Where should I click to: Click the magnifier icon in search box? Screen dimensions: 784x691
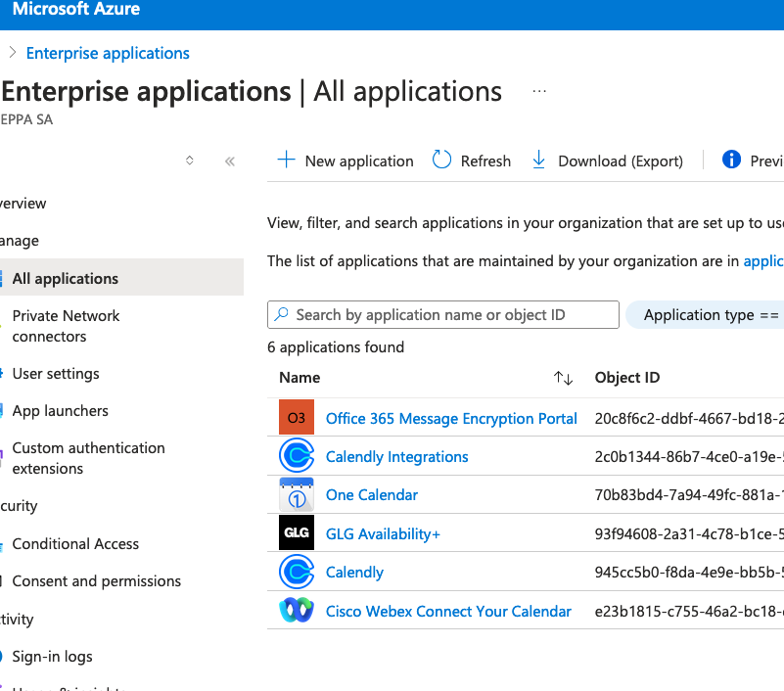pos(282,314)
